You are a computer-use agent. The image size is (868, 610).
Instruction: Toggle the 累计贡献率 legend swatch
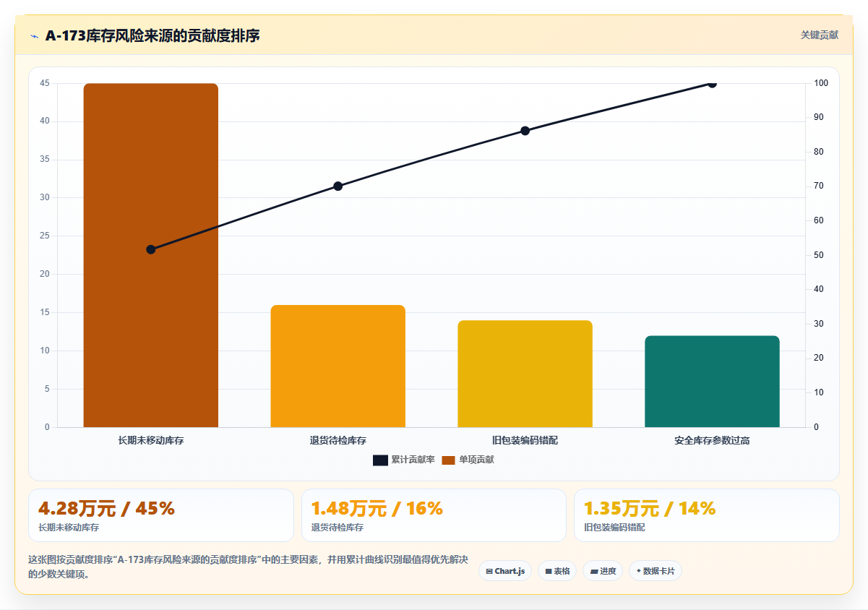[x=381, y=460]
